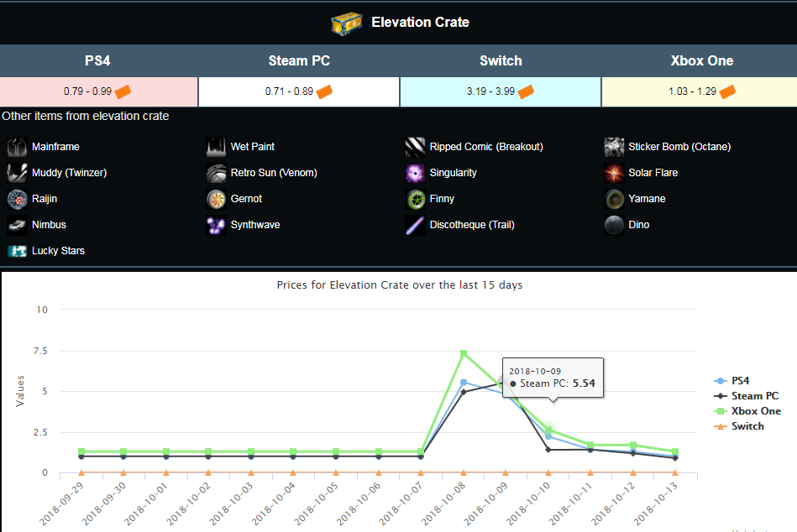Open the Retro Sun (Venom) link
The height and width of the screenshot is (532, 797).
274,173
